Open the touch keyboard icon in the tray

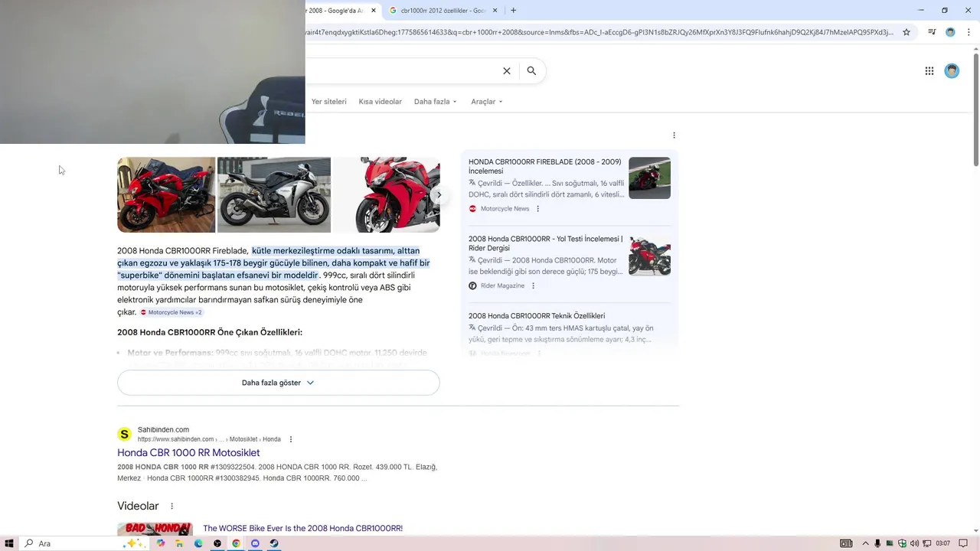pos(846,543)
